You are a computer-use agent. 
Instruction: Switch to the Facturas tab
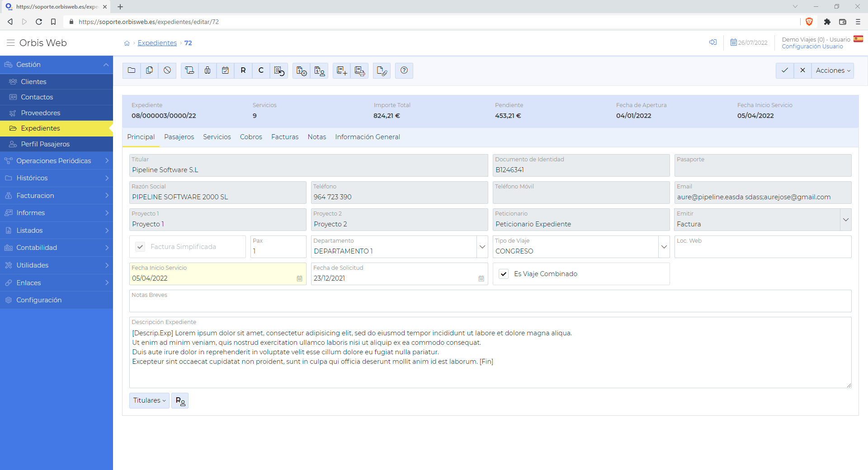click(285, 137)
